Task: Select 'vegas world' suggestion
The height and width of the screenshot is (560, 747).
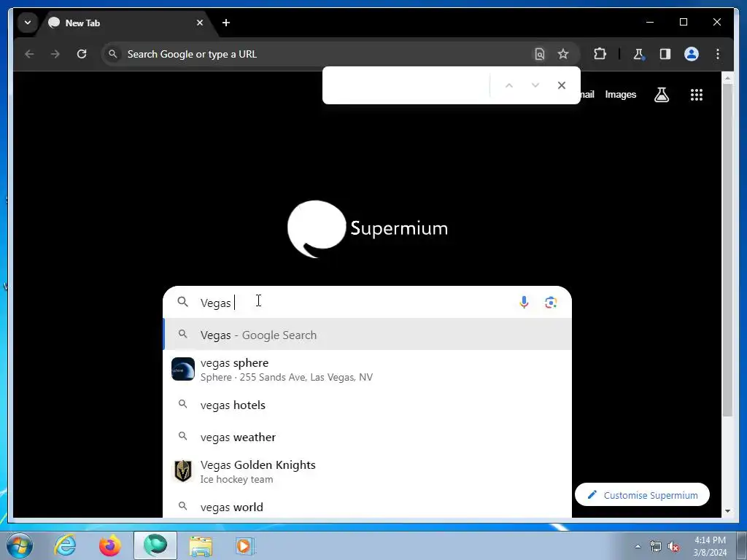Action: [368, 507]
